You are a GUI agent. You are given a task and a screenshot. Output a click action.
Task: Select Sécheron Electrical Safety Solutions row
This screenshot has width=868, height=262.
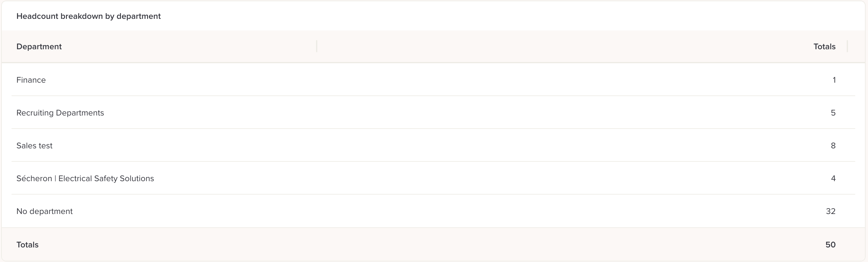(x=433, y=178)
